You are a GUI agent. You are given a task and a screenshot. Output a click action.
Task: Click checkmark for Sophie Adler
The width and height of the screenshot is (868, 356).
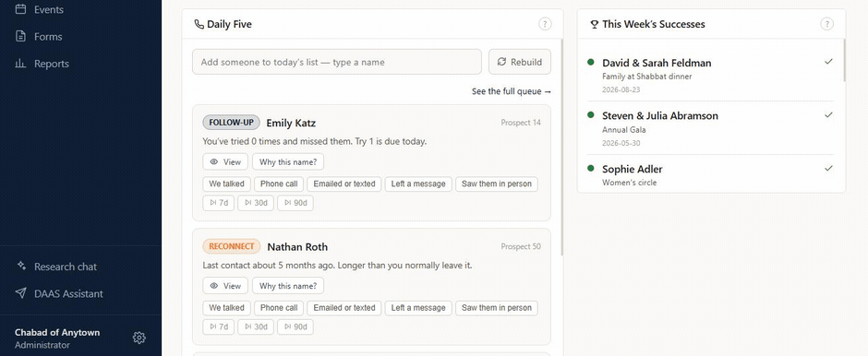click(x=828, y=168)
